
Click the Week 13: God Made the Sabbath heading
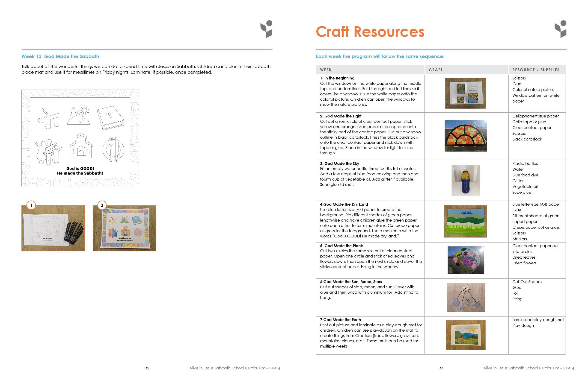[x=60, y=56]
